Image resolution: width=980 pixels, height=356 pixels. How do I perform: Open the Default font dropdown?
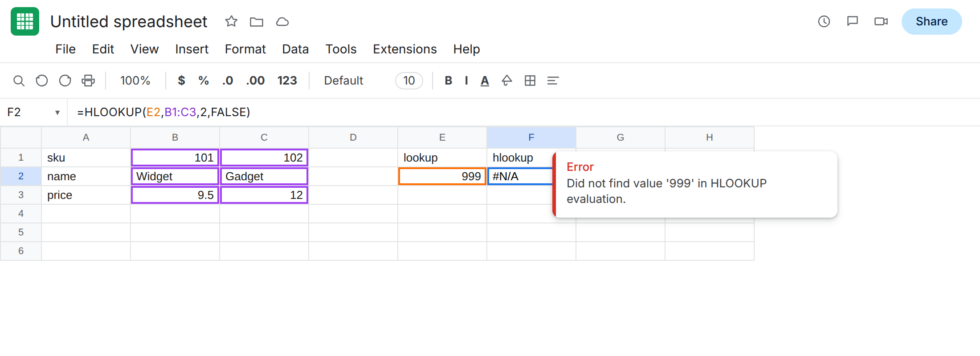click(343, 81)
